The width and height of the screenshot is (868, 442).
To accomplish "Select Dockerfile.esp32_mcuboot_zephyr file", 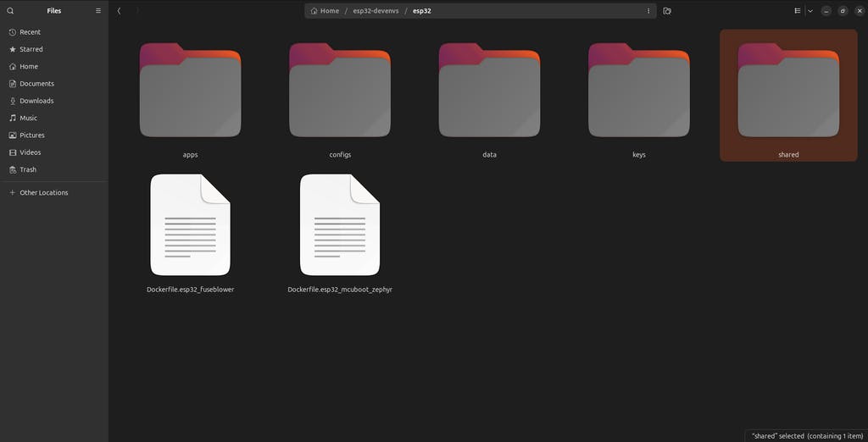I will (340, 234).
